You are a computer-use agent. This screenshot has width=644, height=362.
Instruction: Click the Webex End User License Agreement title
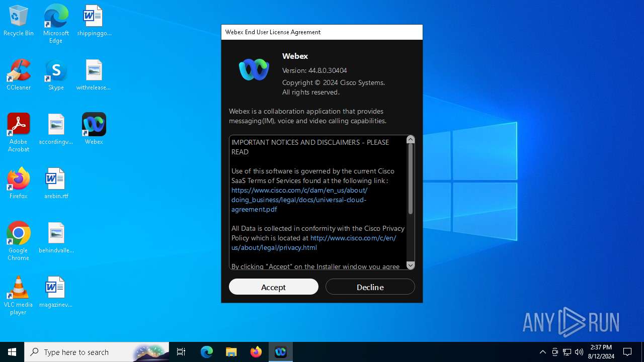point(273,32)
